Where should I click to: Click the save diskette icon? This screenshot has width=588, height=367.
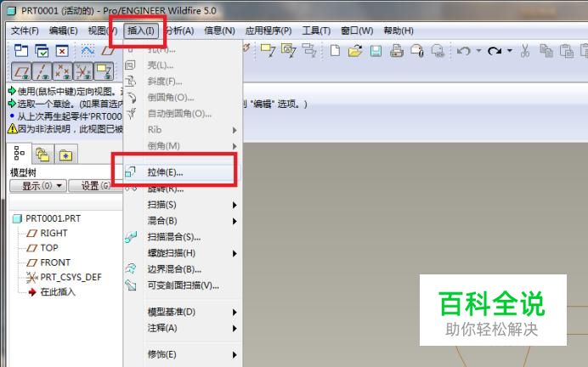click(x=376, y=50)
